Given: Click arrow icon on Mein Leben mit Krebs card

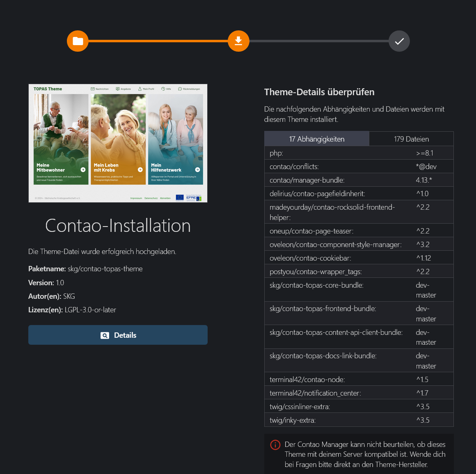Looking at the screenshot, I should coord(140,170).
